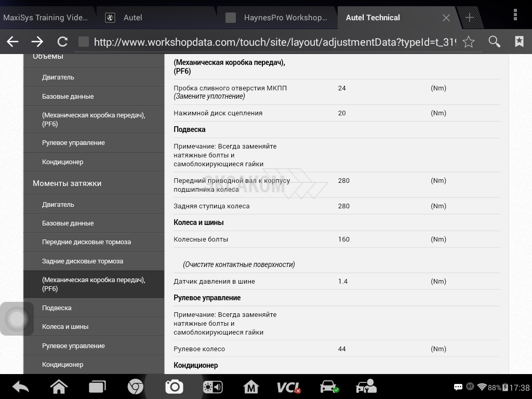Bookmark page with the star icon

tap(469, 42)
